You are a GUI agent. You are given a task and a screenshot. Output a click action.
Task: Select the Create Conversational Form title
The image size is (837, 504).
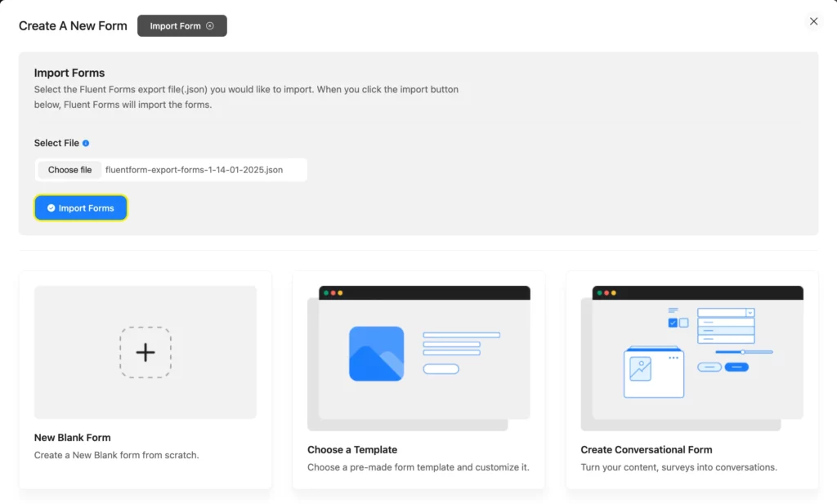pos(647,449)
